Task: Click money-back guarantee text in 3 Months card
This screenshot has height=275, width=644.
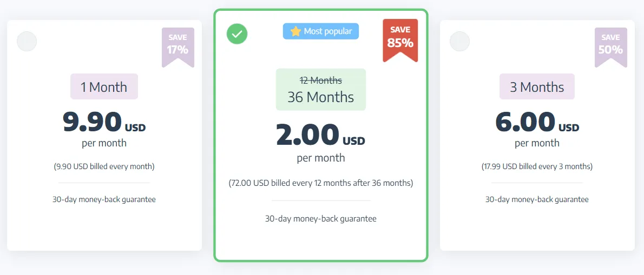Action: click(x=537, y=199)
